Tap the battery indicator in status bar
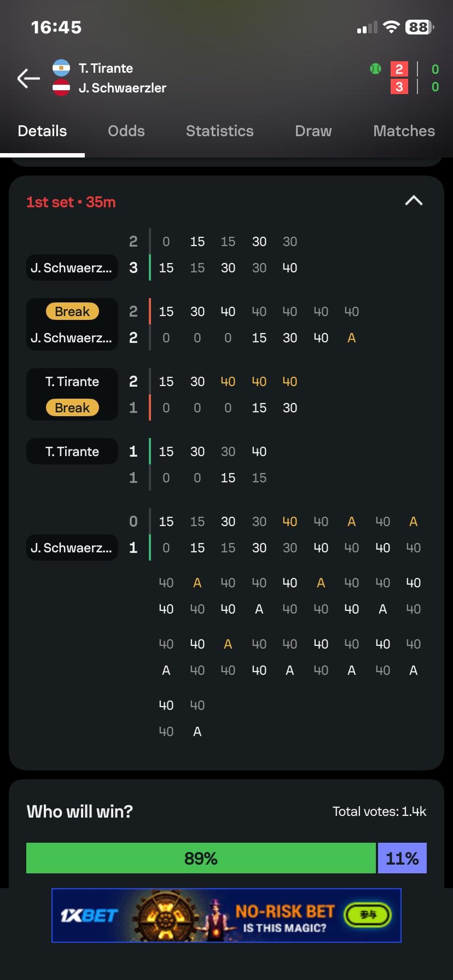The image size is (453, 980). [419, 27]
